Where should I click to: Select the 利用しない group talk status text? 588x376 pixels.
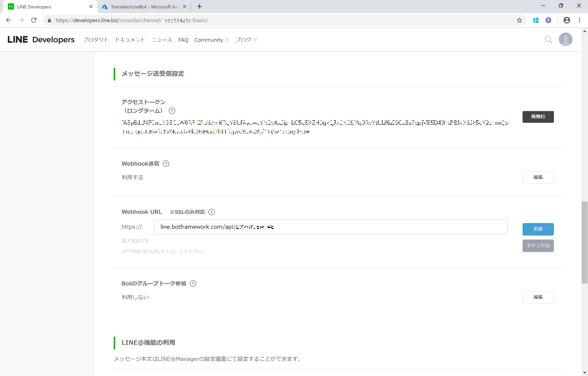point(135,297)
